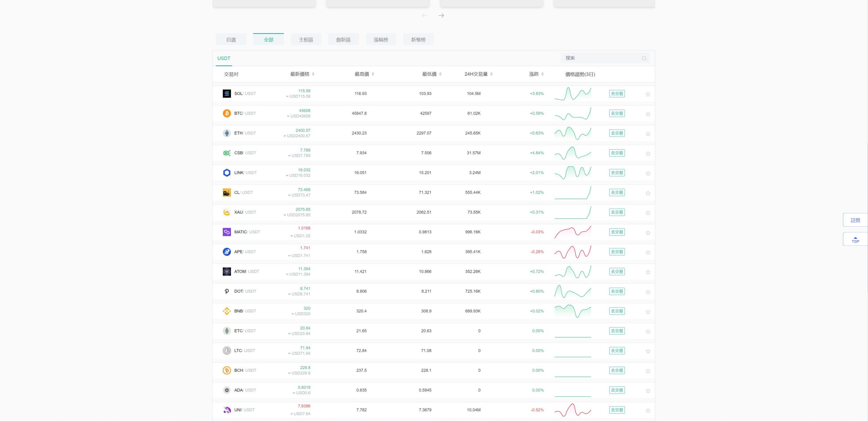Sort by 最新價格 column arrows

tap(313, 74)
